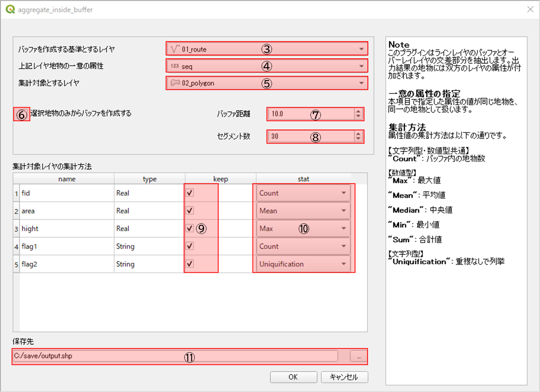Toggle the keep checkbox for area row
Viewport: 540px width, 392px height.
[190, 211]
